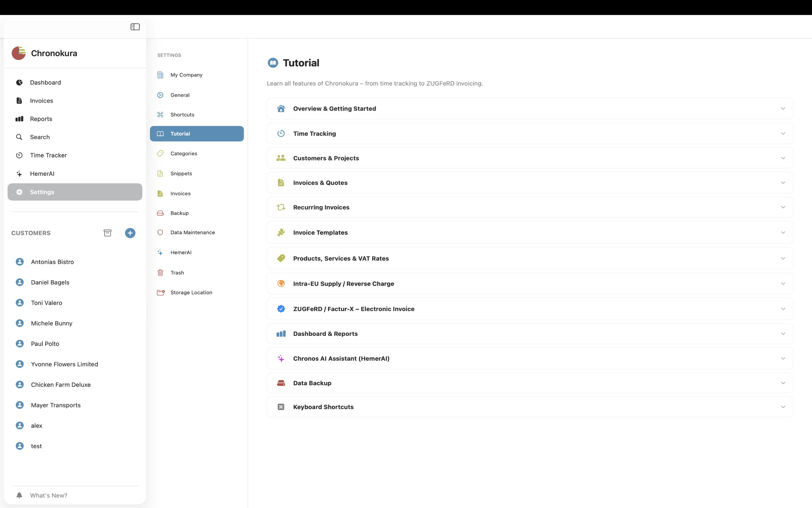Click the Data Maintenance shield icon
The height and width of the screenshot is (508, 812).
pyautogui.click(x=160, y=233)
